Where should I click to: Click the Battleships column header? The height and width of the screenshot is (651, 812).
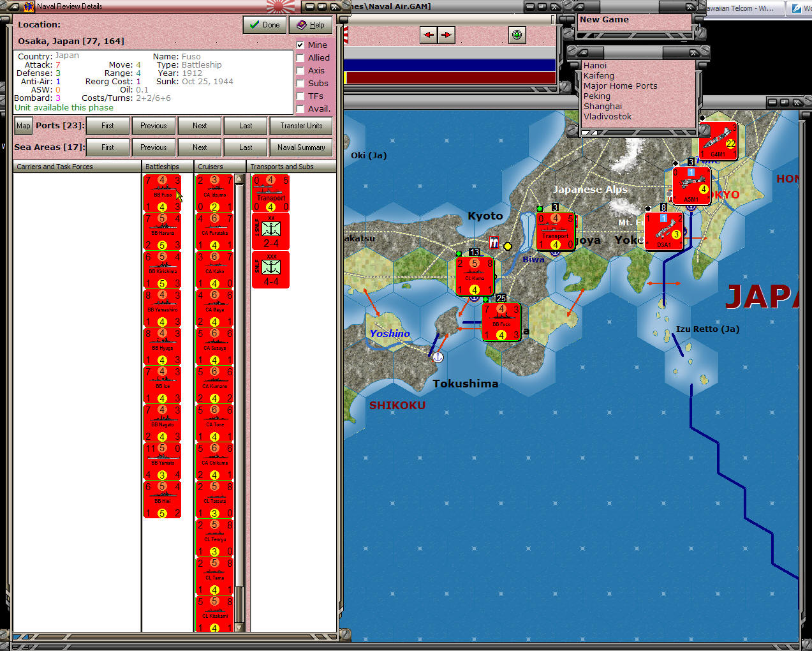pyautogui.click(x=168, y=167)
